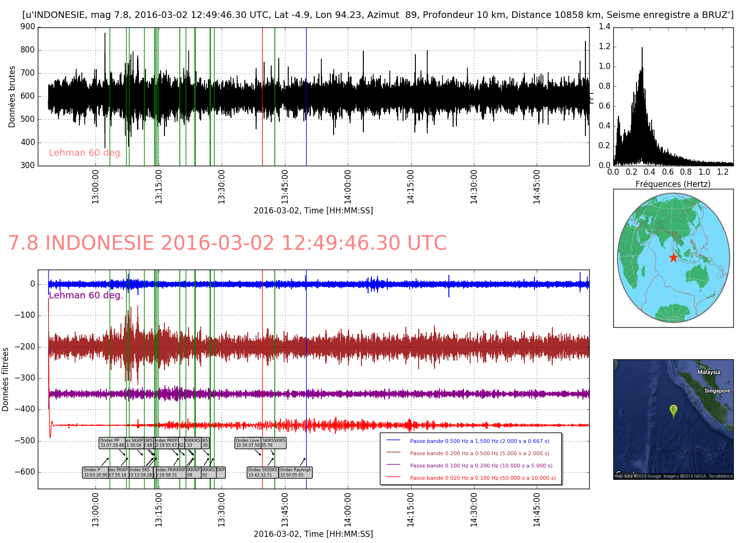Click the pink Lehman 60 deg. text
The image size is (756, 543).
pyautogui.click(x=86, y=153)
